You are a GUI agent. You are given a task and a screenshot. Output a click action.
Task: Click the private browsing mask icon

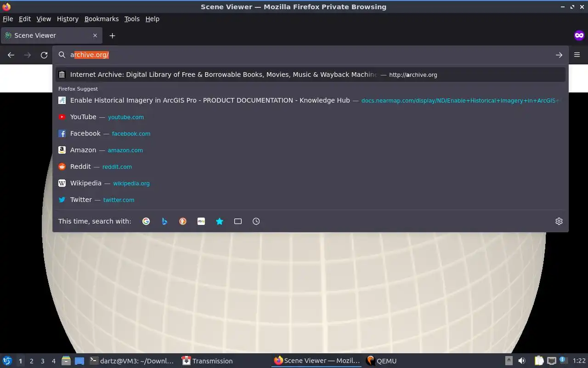coord(579,35)
